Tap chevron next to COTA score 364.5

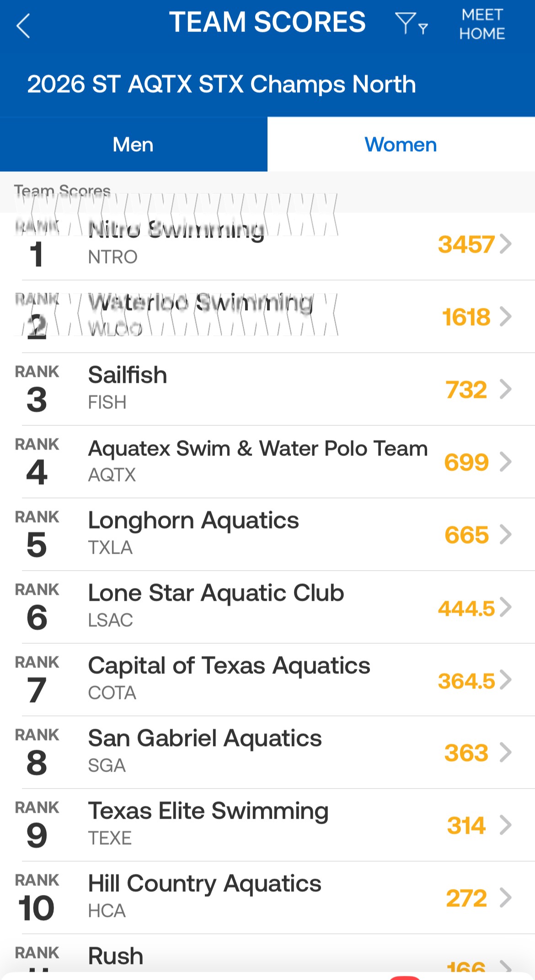(x=506, y=680)
